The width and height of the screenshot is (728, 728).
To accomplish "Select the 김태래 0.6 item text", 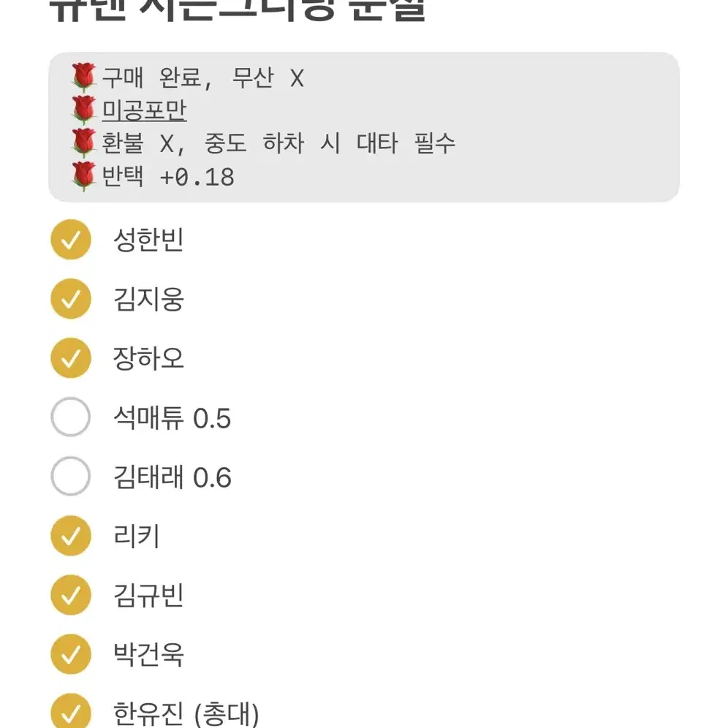I will (172, 477).
